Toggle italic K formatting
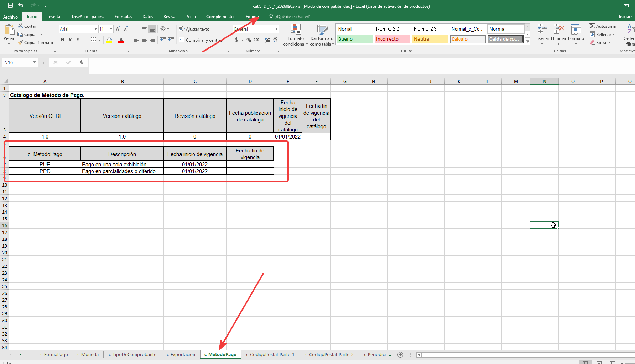The image size is (635, 364). [x=70, y=40]
